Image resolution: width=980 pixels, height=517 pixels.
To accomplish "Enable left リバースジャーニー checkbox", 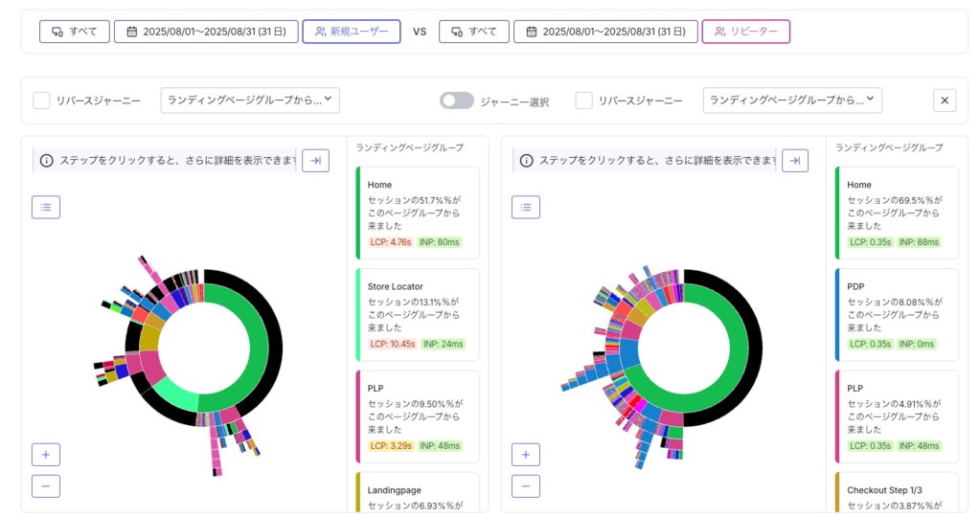I will [x=41, y=101].
